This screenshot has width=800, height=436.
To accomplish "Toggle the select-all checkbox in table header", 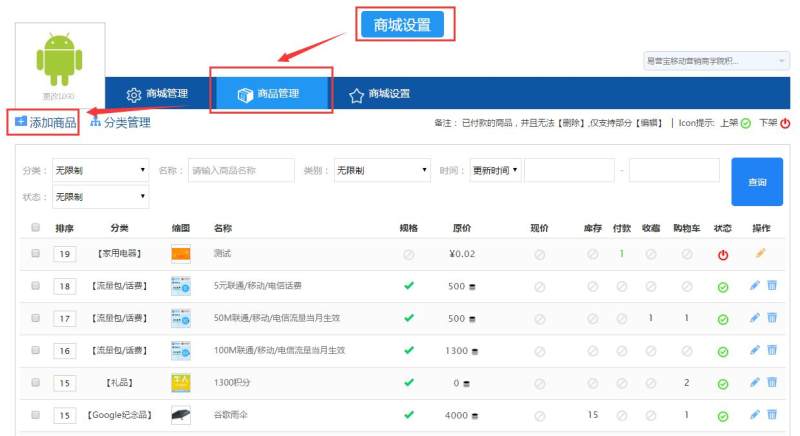I will point(35,228).
